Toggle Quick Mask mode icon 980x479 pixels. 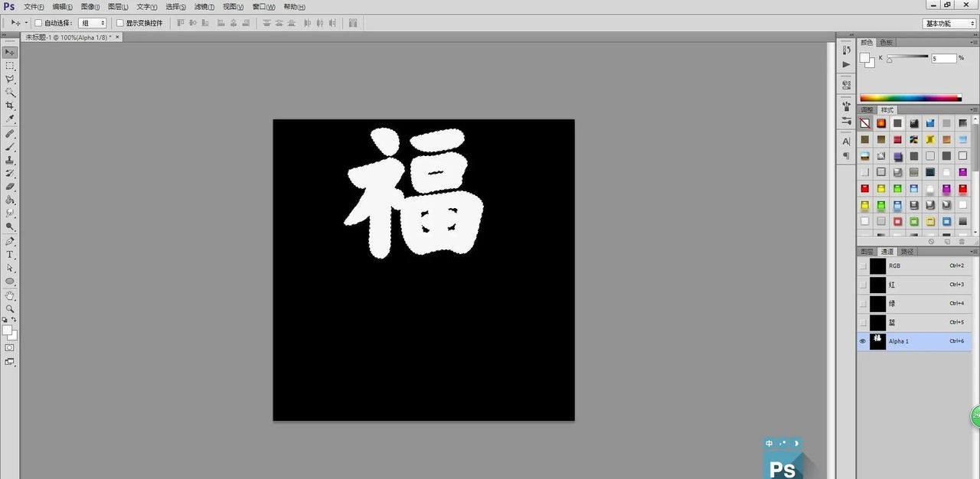(x=10, y=347)
